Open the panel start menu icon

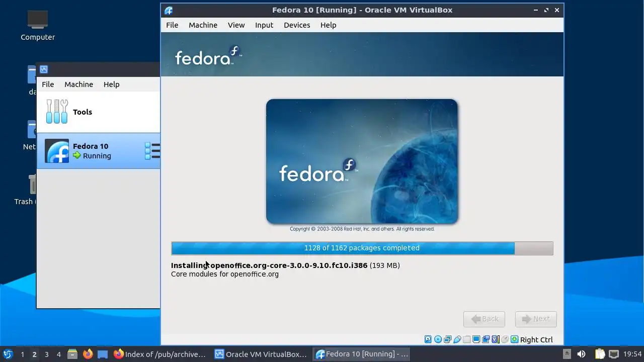(8, 354)
